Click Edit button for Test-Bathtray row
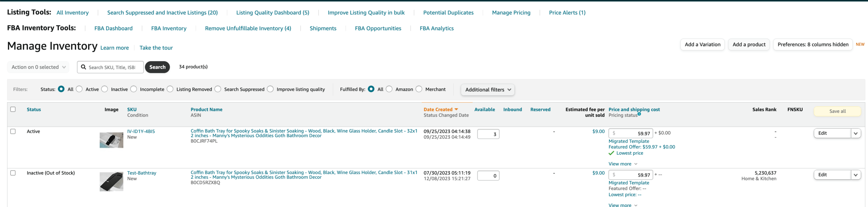 pos(832,175)
